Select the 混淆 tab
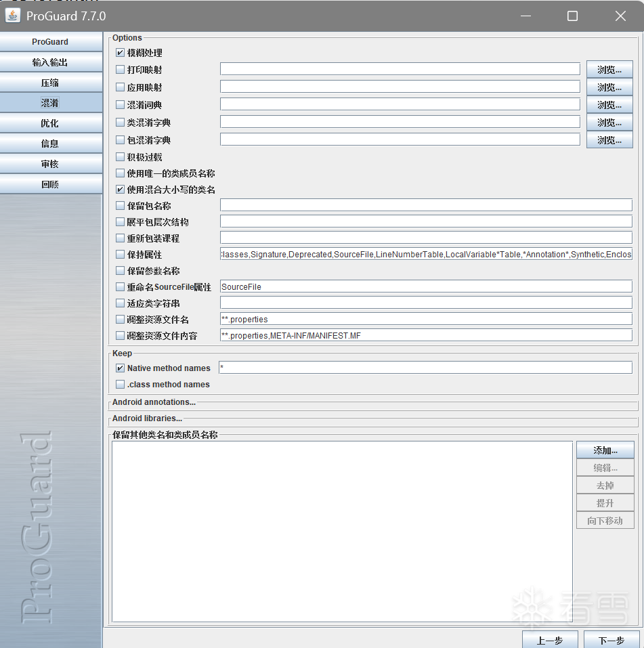Screen dimensions: 644x648 point(50,103)
